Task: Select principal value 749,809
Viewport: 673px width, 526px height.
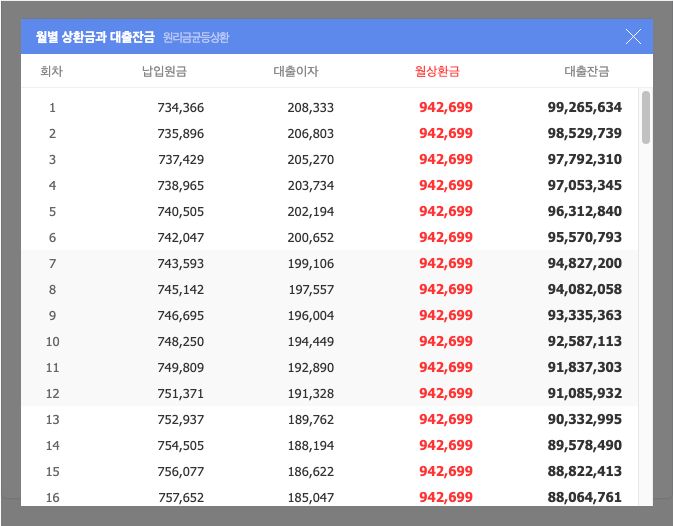Action: tap(181, 367)
